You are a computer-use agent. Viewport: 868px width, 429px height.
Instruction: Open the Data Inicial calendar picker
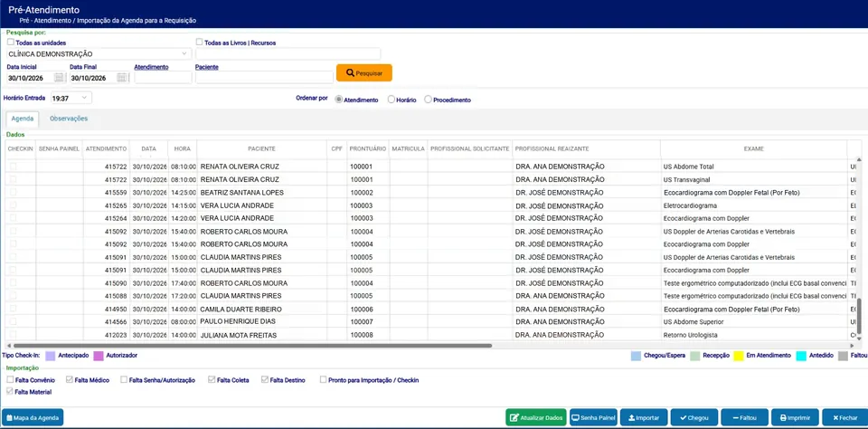tap(59, 78)
